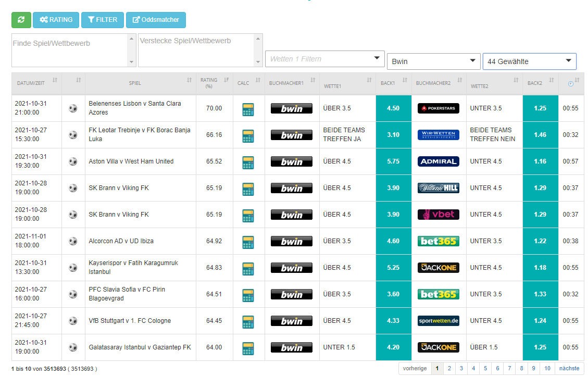
Task: Go to nächste page
Action: (x=569, y=369)
